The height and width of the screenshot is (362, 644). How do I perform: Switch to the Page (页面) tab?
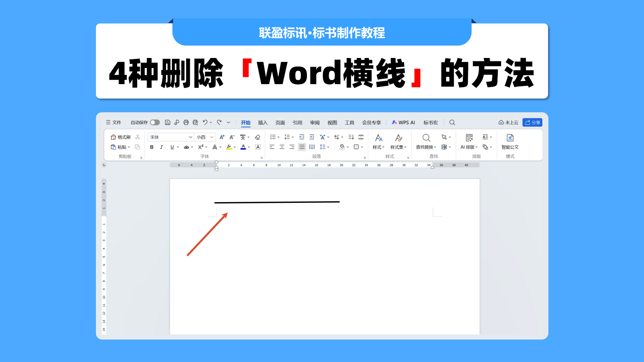coord(280,123)
